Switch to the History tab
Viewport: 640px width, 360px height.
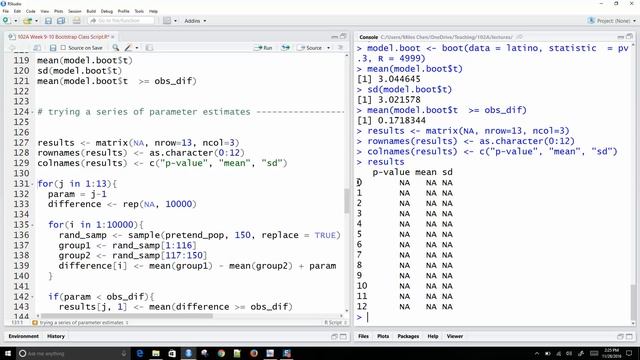pyautogui.click(x=56, y=336)
